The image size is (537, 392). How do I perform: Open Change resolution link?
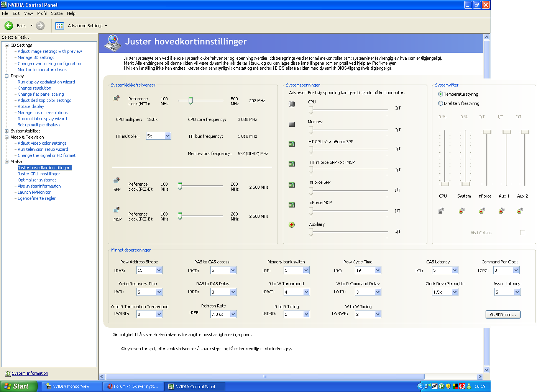click(34, 88)
